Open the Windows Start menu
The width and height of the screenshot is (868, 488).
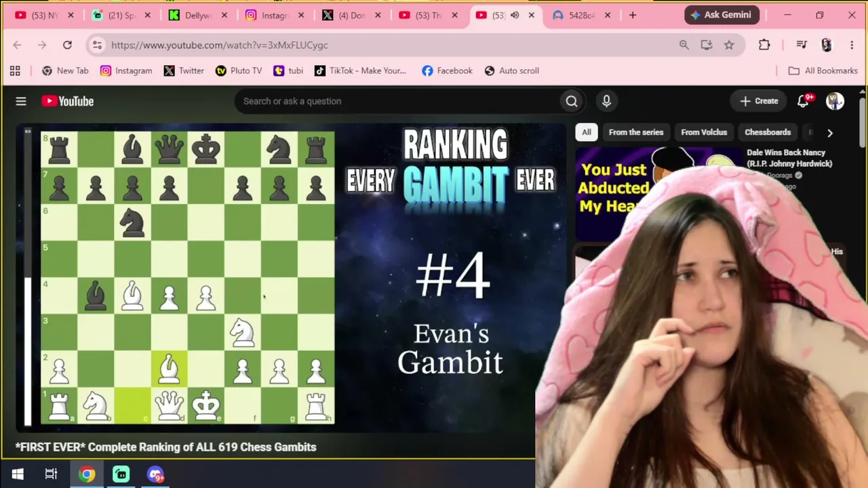click(18, 474)
